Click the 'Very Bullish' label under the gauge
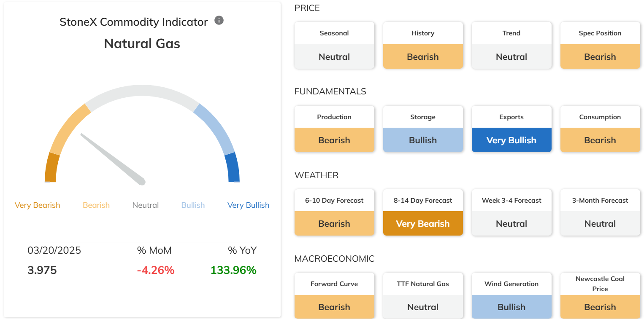The width and height of the screenshot is (644, 319). [248, 205]
